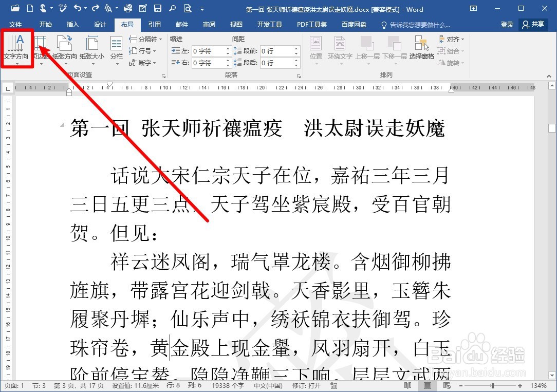Click the 位置 position icon

[316, 43]
